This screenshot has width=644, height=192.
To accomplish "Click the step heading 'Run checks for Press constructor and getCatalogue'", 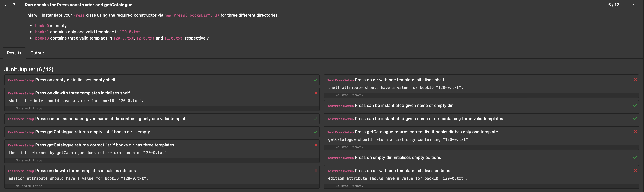I will (78, 5).
